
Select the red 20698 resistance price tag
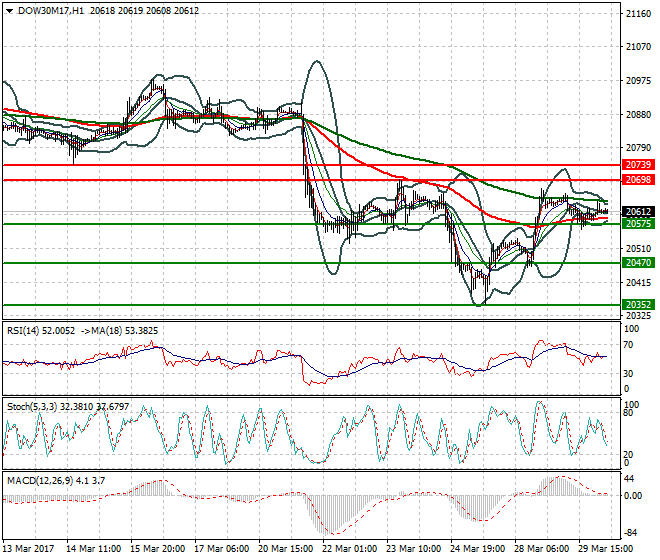[x=638, y=180]
